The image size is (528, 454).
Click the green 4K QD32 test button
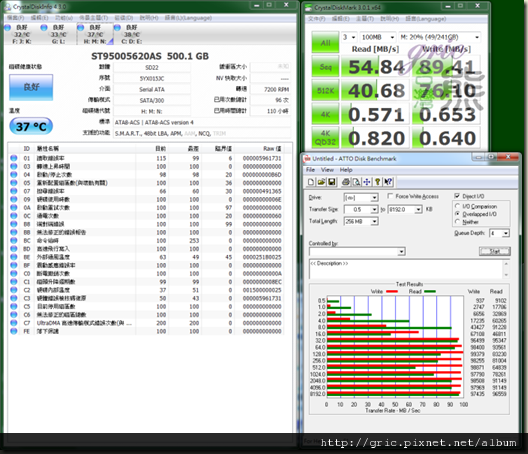[325, 138]
